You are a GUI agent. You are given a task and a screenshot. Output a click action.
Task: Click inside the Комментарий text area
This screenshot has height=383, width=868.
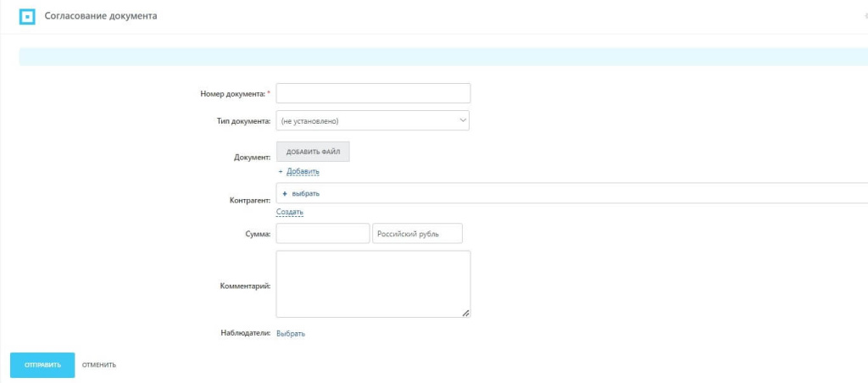click(x=373, y=283)
